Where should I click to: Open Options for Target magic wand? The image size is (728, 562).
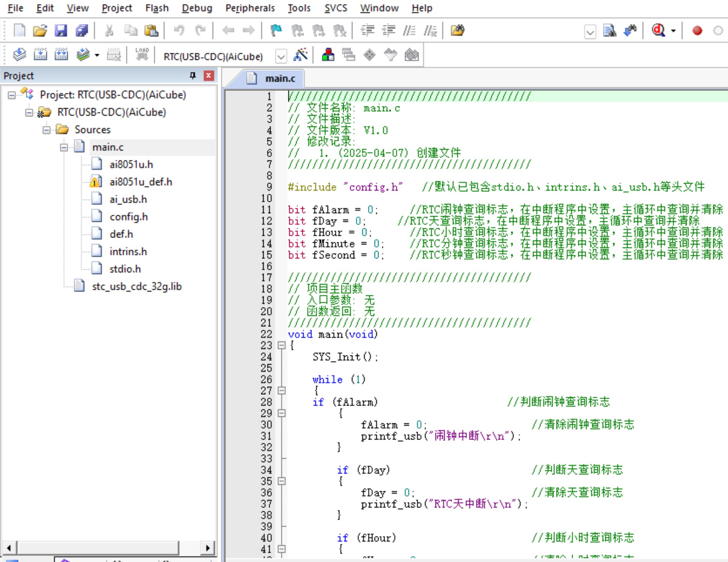pyautogui.click(x=300, y=55)
